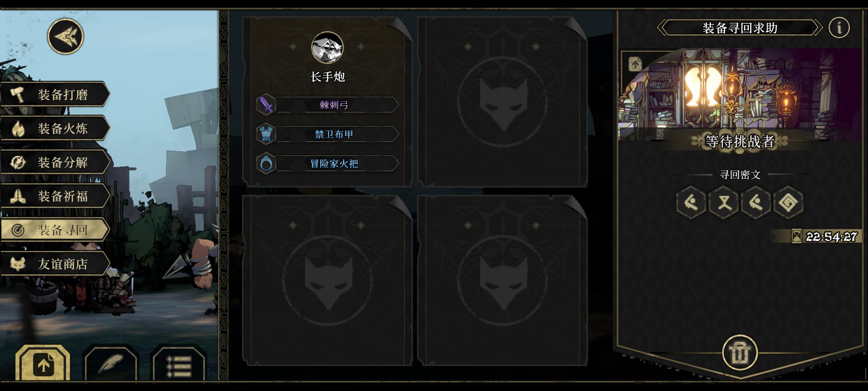Click the trash can delete button
Image resolution: width=868 pixels, height=391 pixels.
pyautogui.click(x=740, y=353)
